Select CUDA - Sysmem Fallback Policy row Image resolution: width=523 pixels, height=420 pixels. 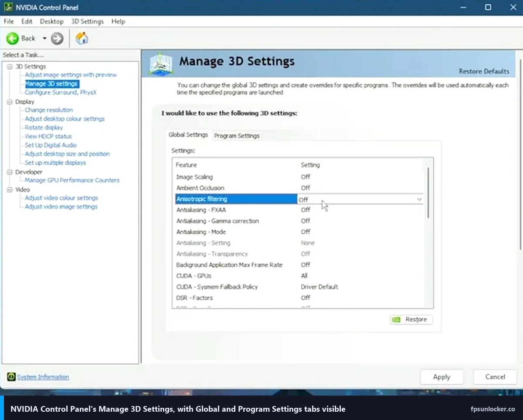pos(299,287)
